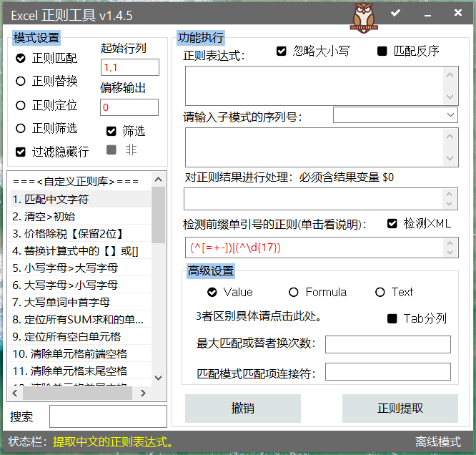
Task: Select library item 4. 替换计算式中的【】
Action: [x=80, y=251]
